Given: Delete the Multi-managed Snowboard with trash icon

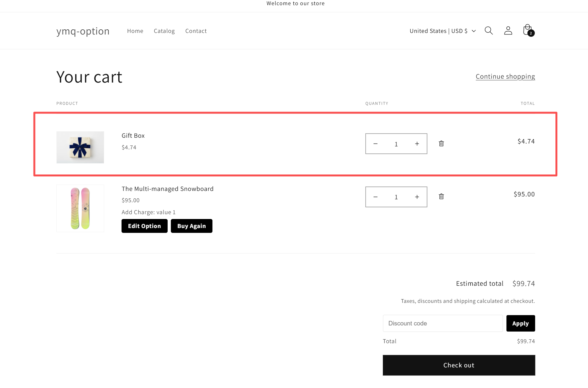Looking at the screenshot, I should point(441,196).
